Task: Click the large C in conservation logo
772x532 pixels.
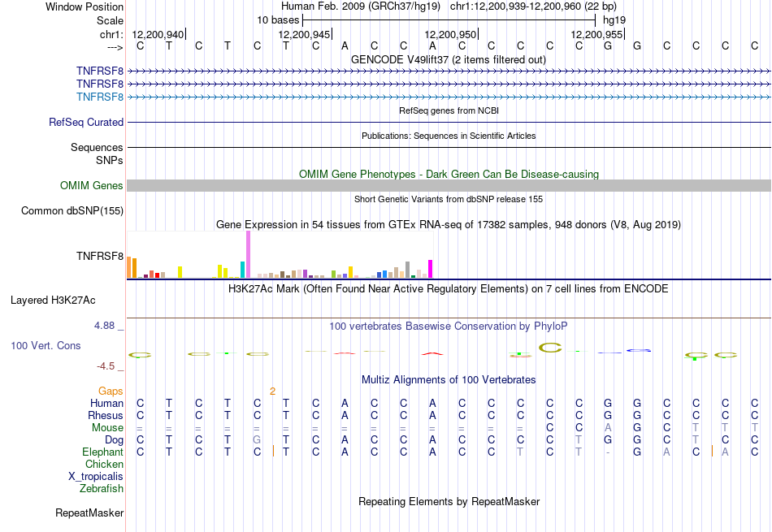Action: [x=550, y=348]
